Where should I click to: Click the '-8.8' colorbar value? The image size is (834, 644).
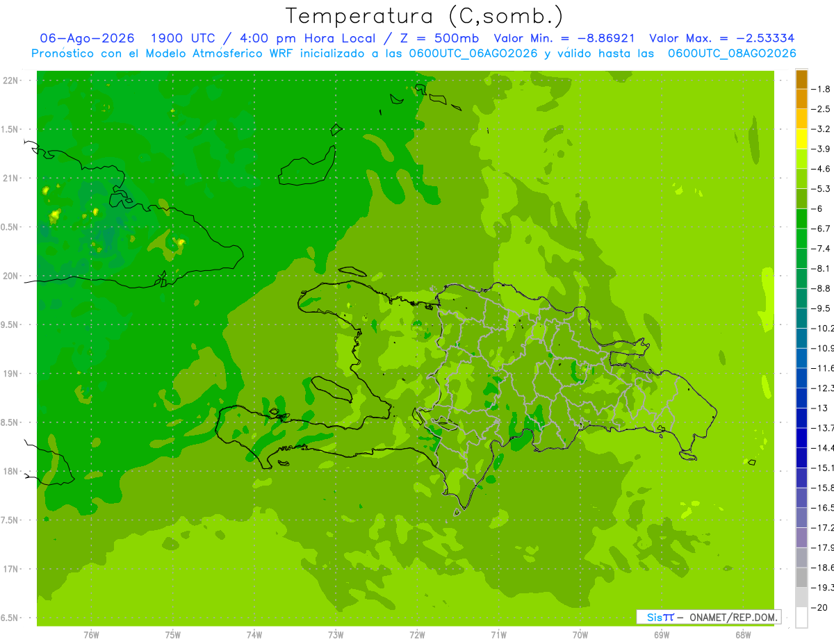tap(821, 288)
